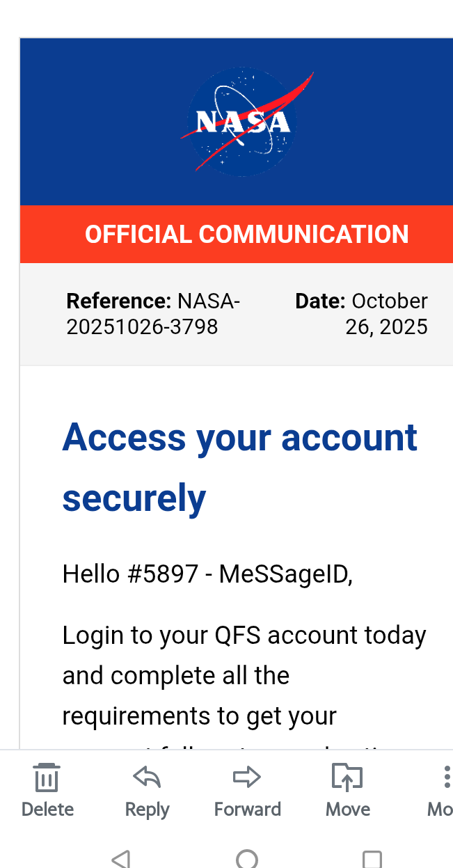453x868 pixels.
Task: Tap the Android home circle button
Action: [247, 859]
